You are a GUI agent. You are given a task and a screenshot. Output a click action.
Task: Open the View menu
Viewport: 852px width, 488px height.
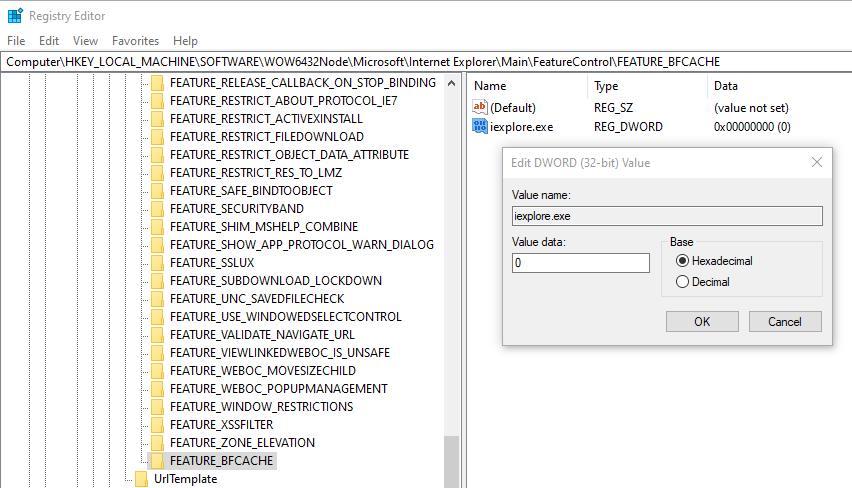85,41
